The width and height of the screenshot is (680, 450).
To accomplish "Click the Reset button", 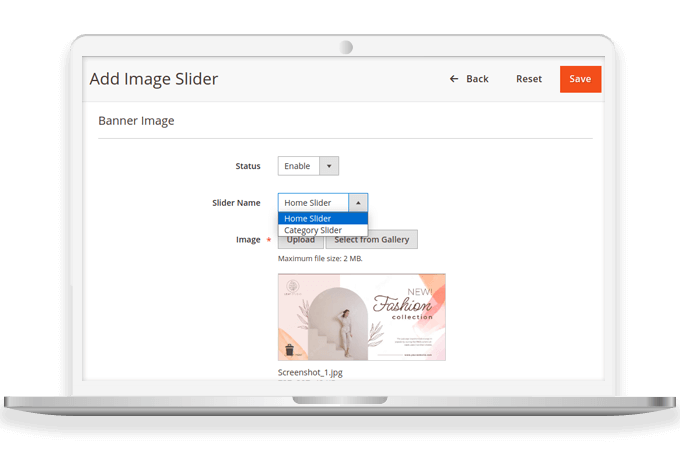I will [529, 79].
